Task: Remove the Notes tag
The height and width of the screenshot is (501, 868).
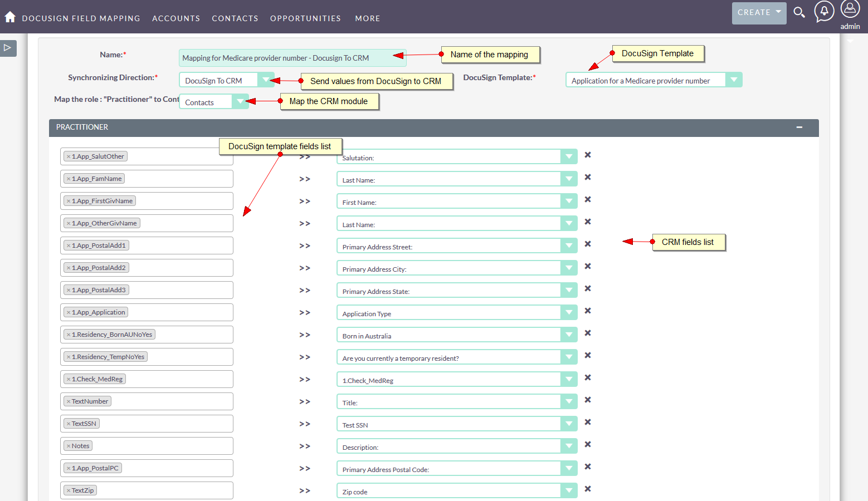Action: [69, 446]
